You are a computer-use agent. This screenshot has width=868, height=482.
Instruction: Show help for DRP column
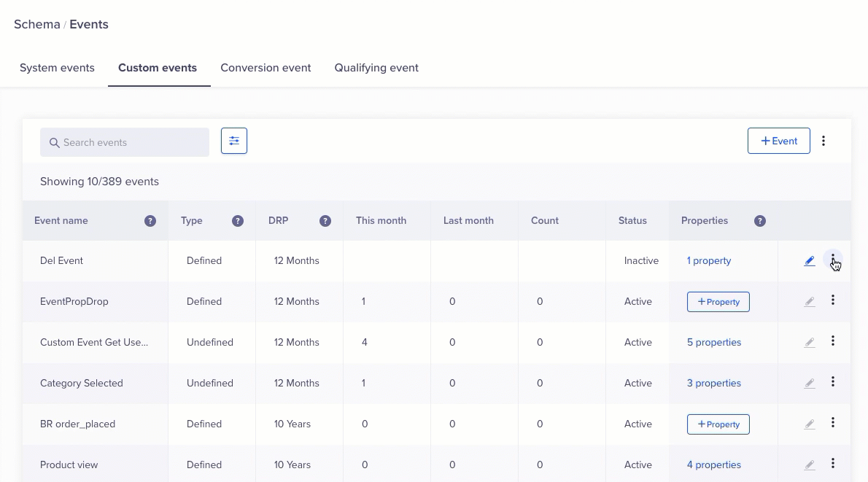pyautogui.click(x=325, y=221)
